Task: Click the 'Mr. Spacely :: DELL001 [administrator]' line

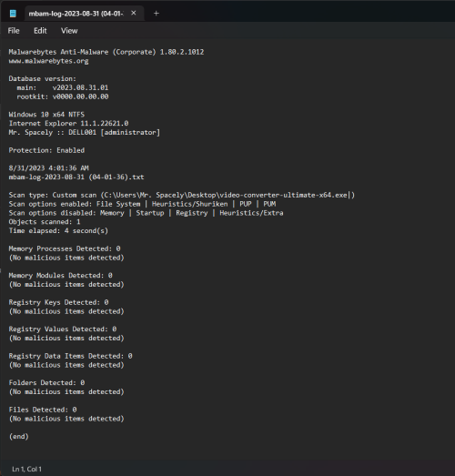Action: click(x=85, y=132)
